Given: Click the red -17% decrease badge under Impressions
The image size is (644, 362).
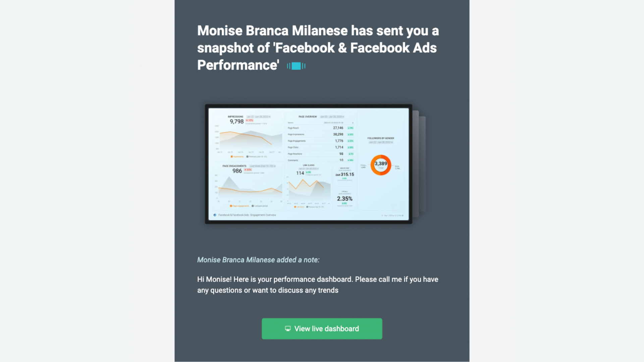Looking at the screenshot, I should point(250,120).
